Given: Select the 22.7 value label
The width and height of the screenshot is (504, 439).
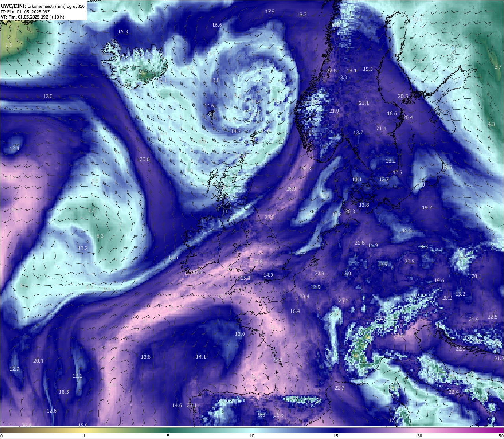Looking at the screenshot, I should coord(339,388).
